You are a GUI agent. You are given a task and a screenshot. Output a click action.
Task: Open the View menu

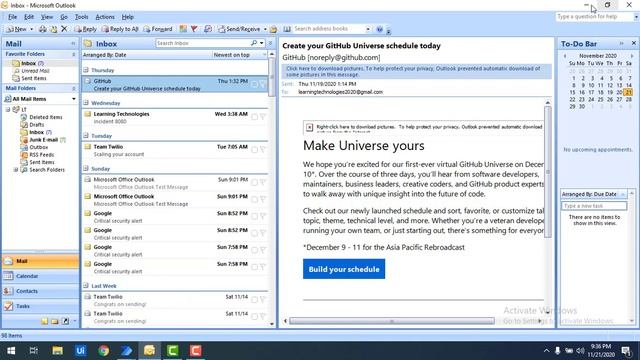click(x=47, y=17)
